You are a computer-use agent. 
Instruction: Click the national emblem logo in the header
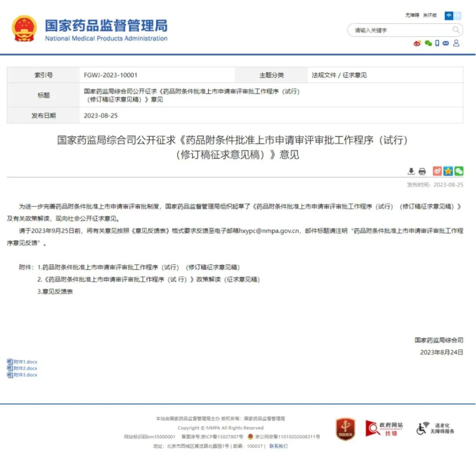25,29
